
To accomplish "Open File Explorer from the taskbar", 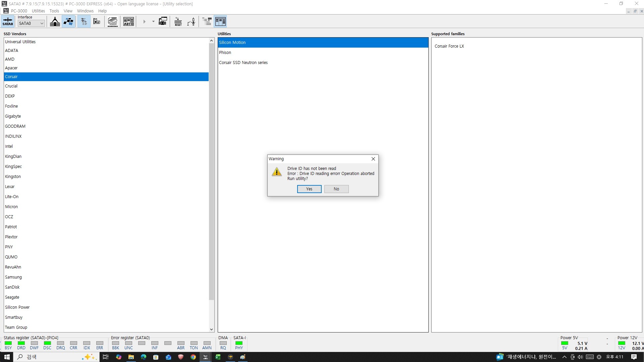I will (131, 357).
